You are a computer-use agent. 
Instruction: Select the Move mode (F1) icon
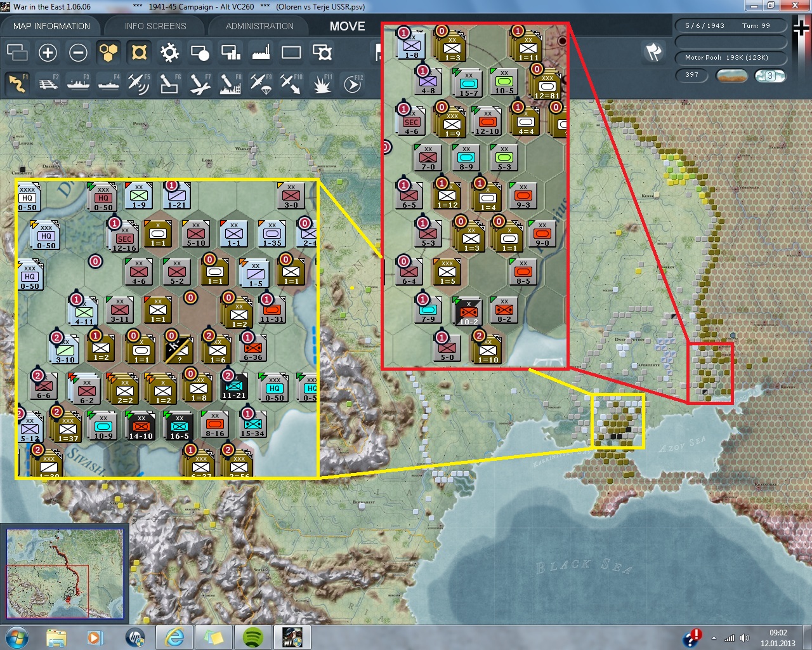[17, 83]
